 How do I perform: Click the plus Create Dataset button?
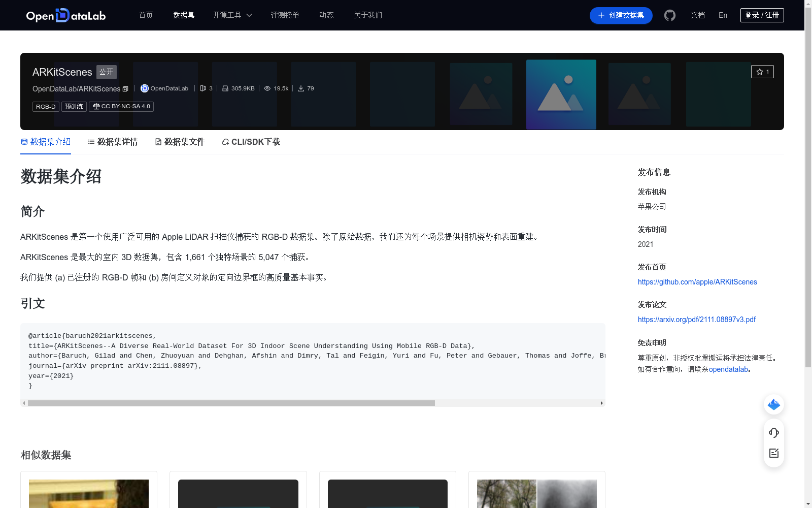pyautogui.click(x=621, y=15)
